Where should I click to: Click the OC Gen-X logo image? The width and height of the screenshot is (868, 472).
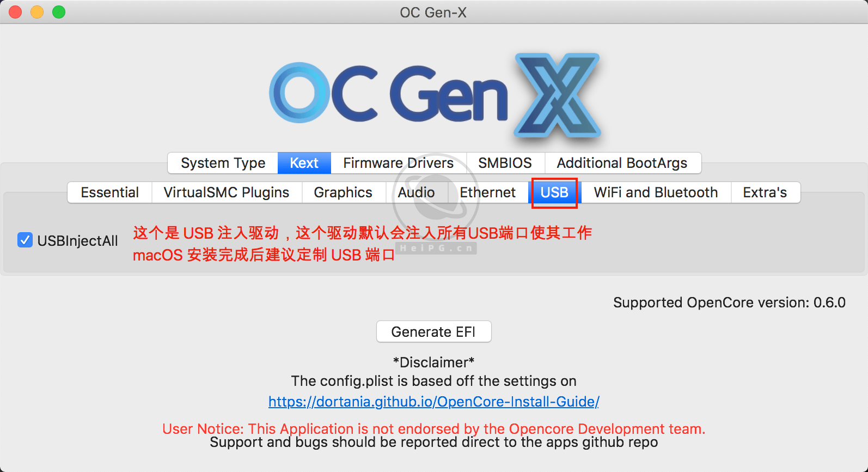tap(435, 94)
